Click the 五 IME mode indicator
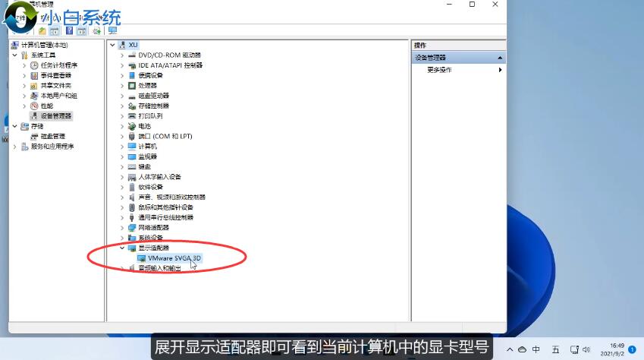Image resolution: width=644 pixels, height=360 pixels. [x=555, y=349]
